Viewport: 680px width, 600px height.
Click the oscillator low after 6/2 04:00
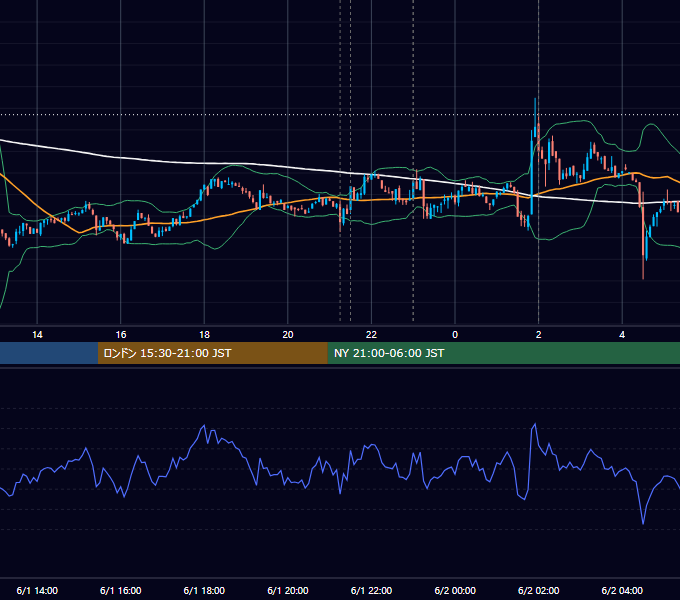click(643, 523)
